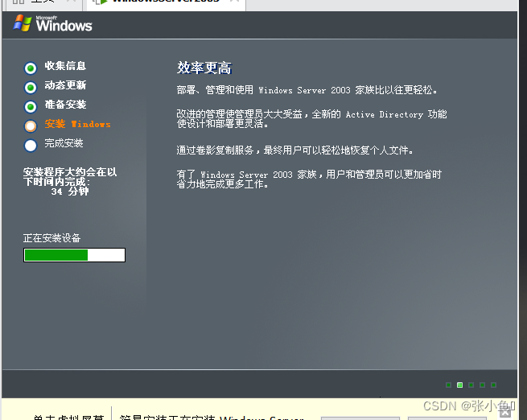Click the 正在安装设备 status text

click(51, 238)
